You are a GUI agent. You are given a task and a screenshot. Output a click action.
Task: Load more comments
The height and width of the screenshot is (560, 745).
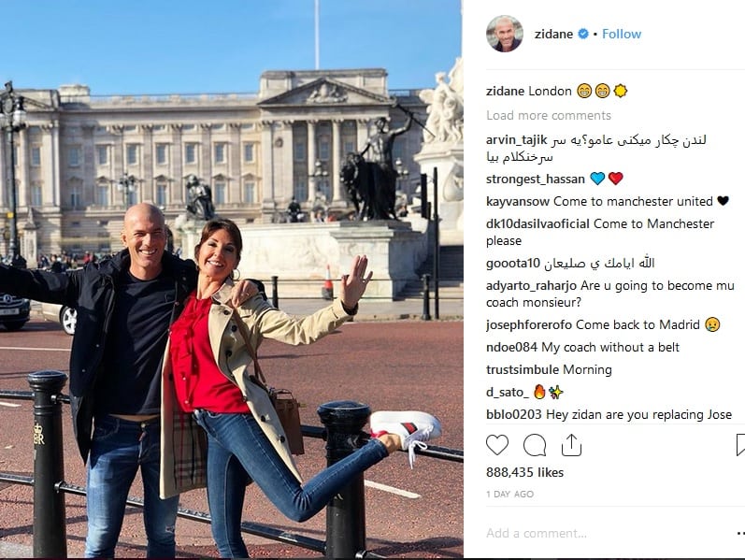[x=549, y=116]
